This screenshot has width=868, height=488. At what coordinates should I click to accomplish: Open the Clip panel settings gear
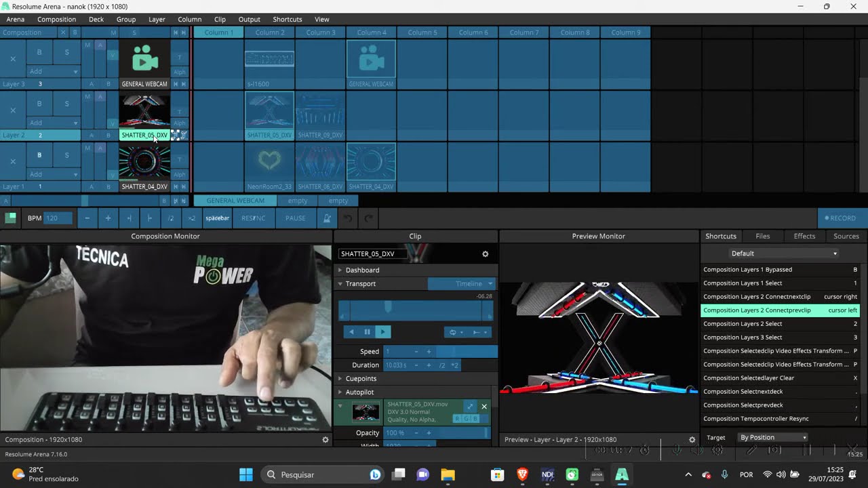tap(485, 254)
